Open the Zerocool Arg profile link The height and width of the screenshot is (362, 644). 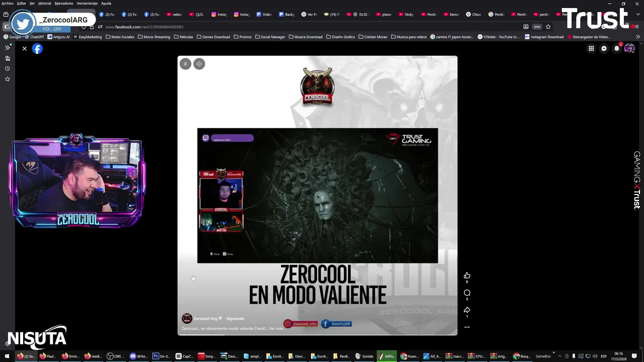[x=205, y=318]
